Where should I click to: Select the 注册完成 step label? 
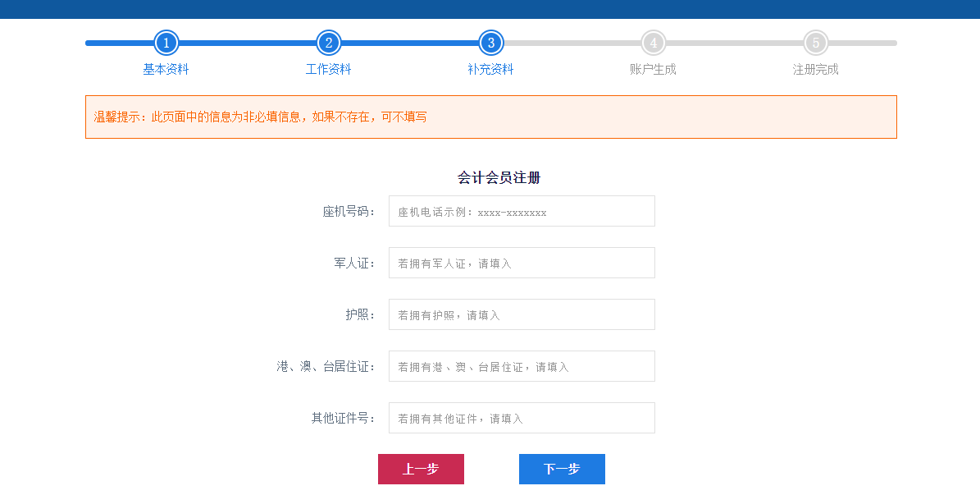[x=814, y=69]
